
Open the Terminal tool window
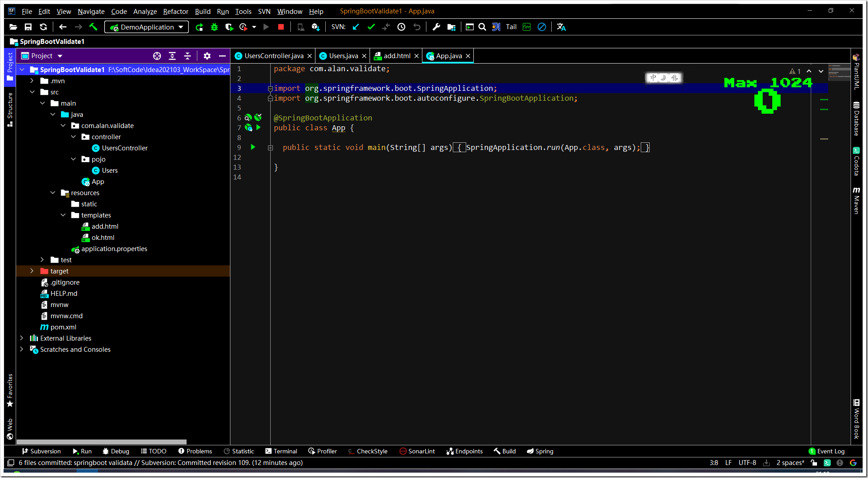click(281, 451)
